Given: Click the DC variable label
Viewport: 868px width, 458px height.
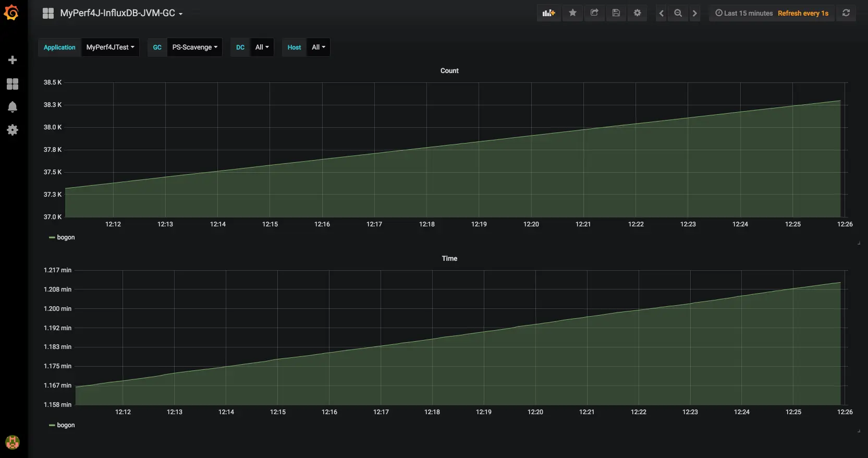Looking at the screenshot, I should 240,47.
